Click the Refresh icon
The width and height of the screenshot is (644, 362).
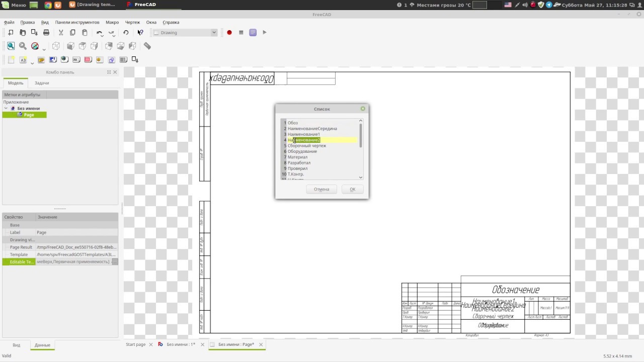click(126, 32)
